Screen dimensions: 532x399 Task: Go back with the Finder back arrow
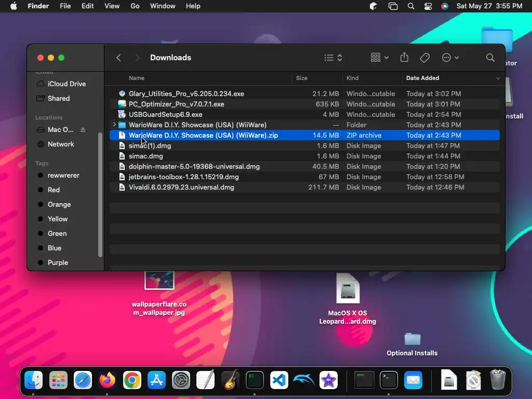point(118,58)
